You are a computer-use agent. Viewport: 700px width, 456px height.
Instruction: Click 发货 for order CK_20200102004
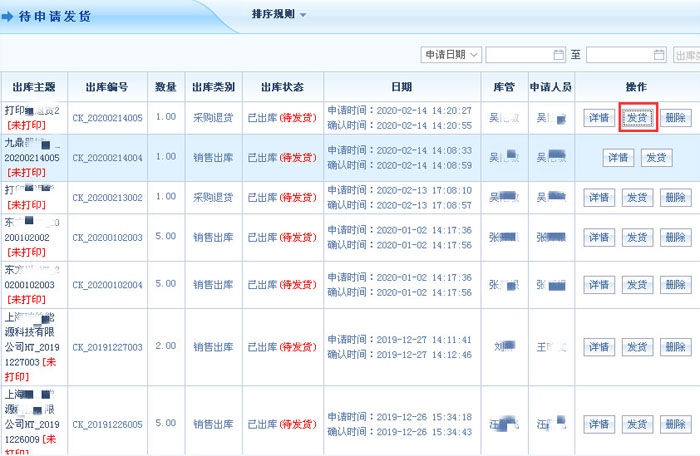[637, 285]
